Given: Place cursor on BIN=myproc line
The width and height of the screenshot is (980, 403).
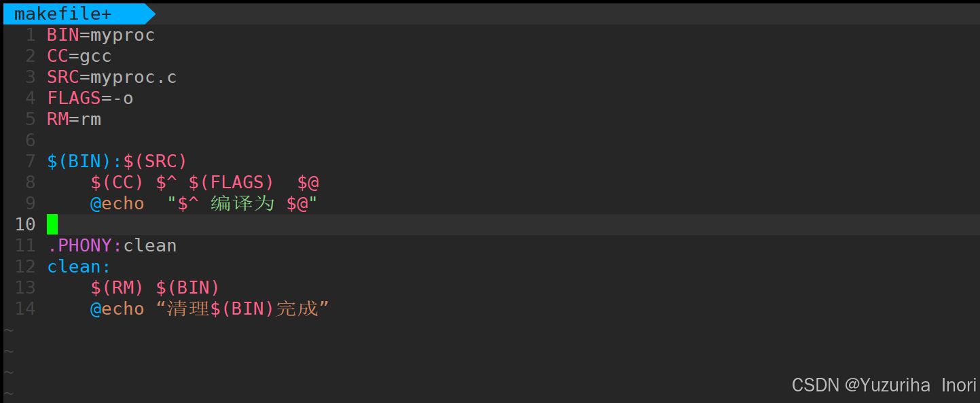Looking at the screenshot, I should (x=101, y=35).
